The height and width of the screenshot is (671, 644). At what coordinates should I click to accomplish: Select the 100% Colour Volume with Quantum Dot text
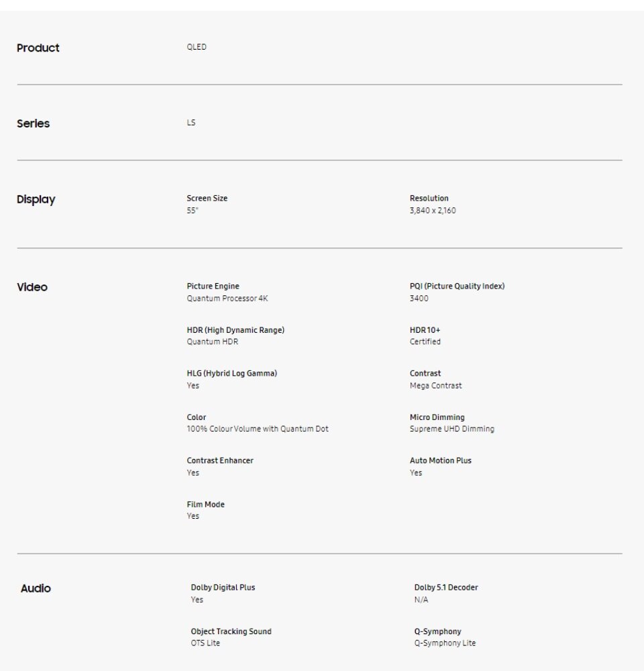click(x=258, y=429)
